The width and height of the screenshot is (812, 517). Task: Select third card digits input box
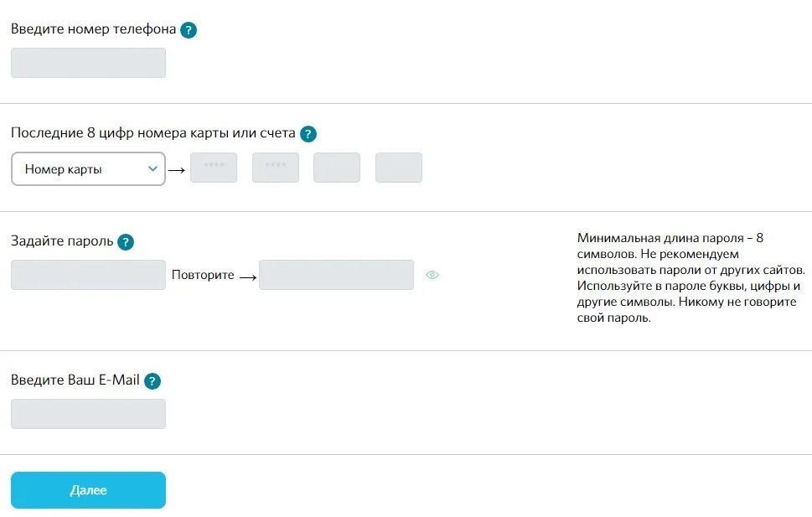[337, 168]
